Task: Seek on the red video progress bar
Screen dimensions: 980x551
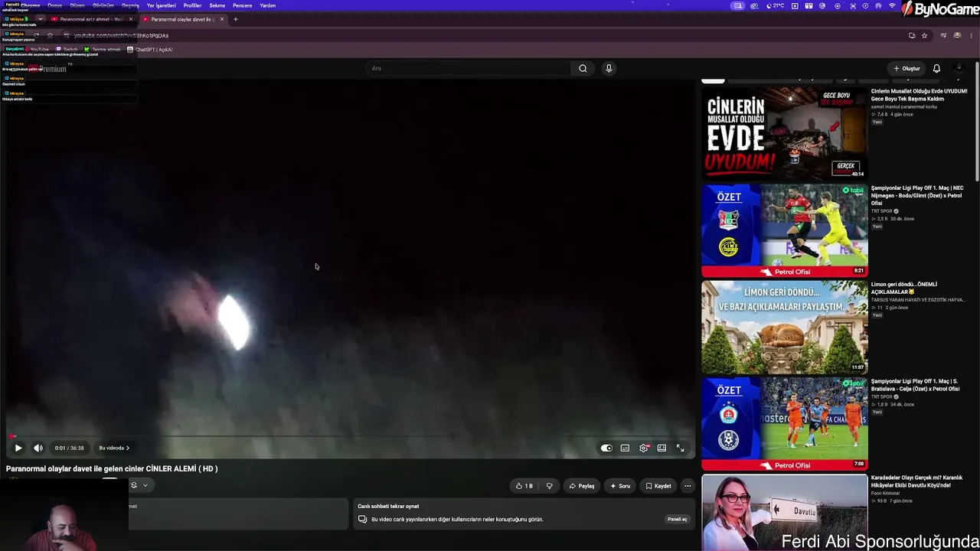Action: tap(351, 436)
